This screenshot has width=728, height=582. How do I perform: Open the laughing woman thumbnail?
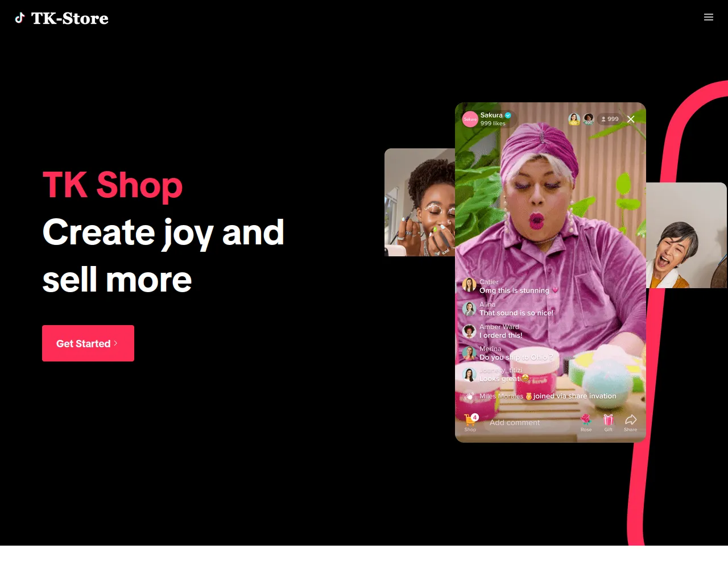tap(686, 235)
